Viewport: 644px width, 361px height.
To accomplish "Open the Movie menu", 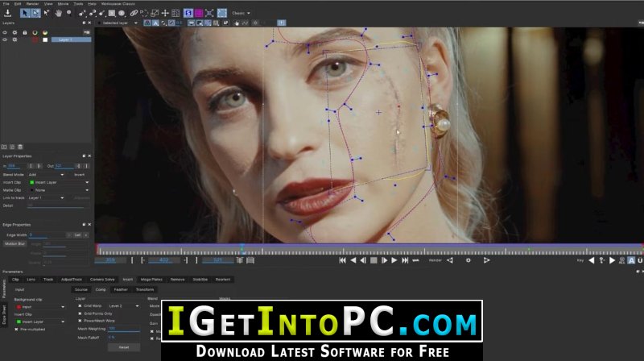I will tap(64, 4).
